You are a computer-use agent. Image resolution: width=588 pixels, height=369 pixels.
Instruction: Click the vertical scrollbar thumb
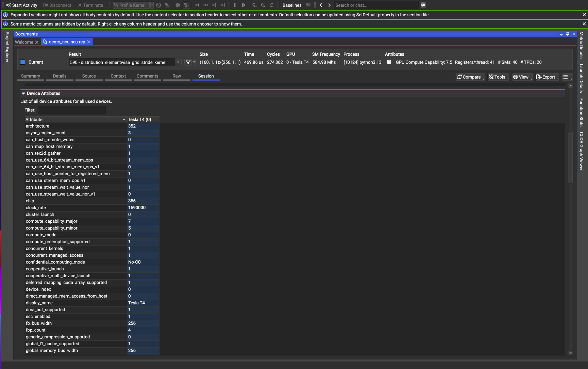(x=570, y=158)
